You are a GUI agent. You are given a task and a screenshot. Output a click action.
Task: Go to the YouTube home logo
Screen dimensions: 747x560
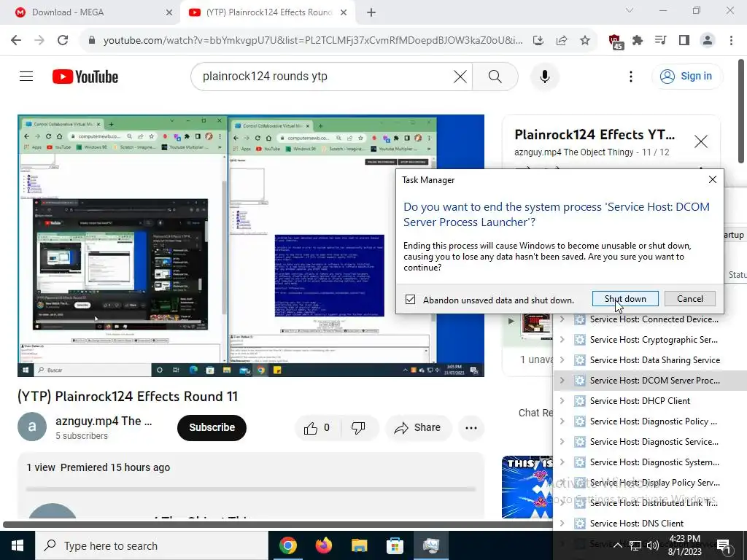click(x=85, y=77)
